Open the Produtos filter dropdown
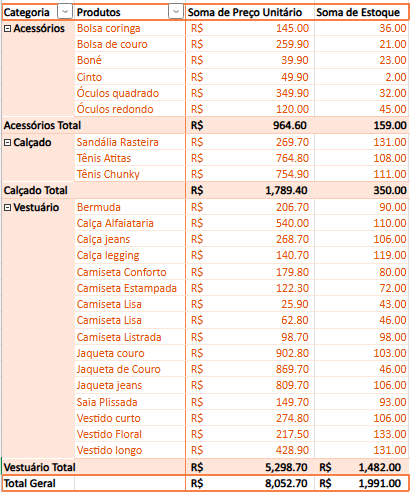This screenshot has height=492, width=410. [176, 12]
